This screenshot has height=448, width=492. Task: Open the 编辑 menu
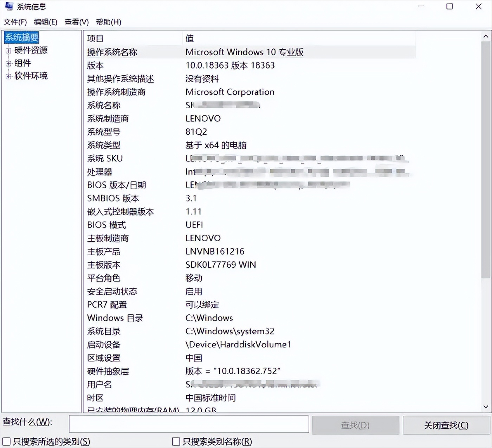45,22
